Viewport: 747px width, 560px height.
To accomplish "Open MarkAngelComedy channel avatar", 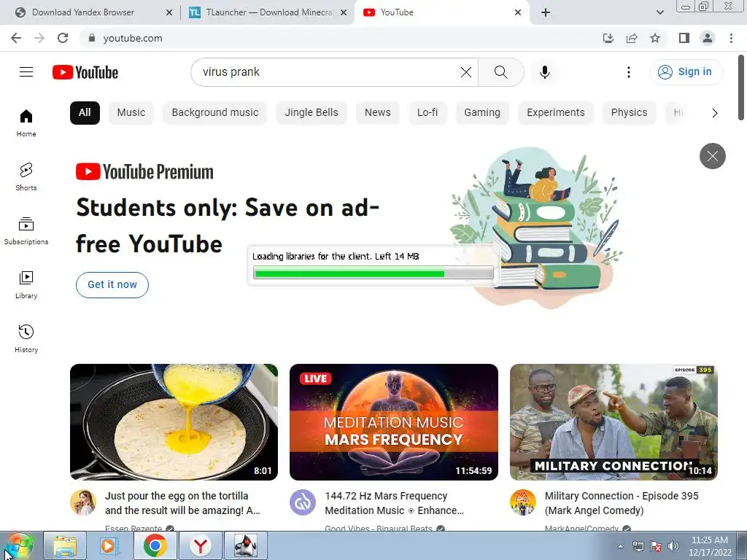I will click(x=522, y=502).
